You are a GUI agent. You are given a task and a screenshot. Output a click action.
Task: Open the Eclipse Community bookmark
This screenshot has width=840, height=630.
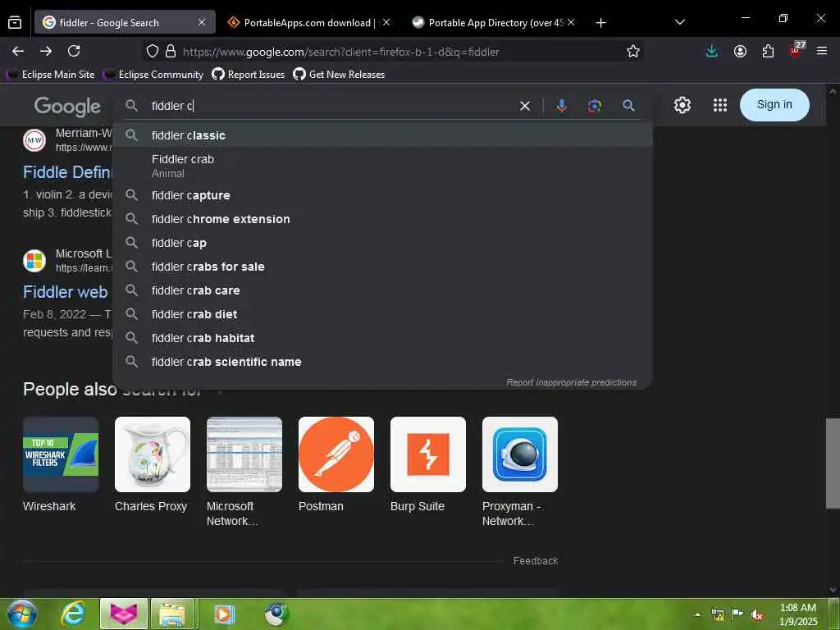(x=153, y=75)
